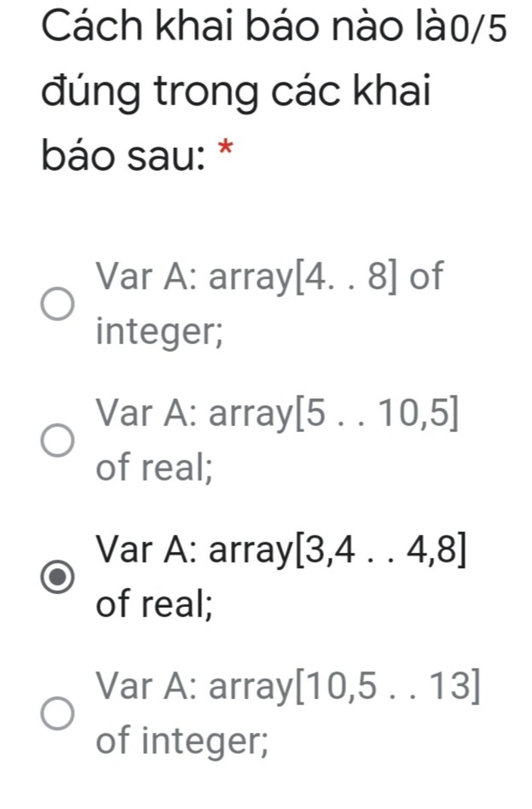Click "of real;" under the selected array[3,4 . . 4,8] answer
Viewport: 532px width, 809px height.
click(154, 604)
